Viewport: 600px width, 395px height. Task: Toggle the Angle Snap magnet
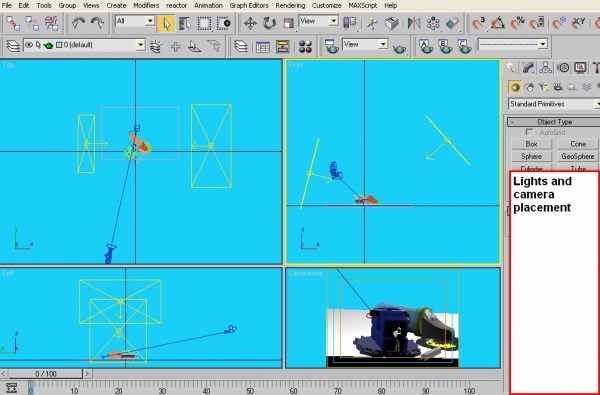(498, 23)
